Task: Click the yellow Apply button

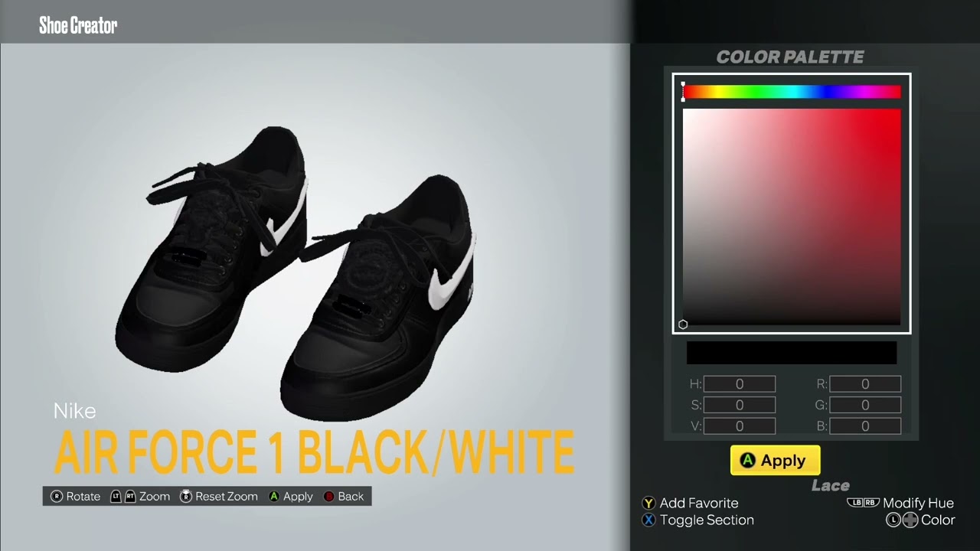Action: (775, 461)
